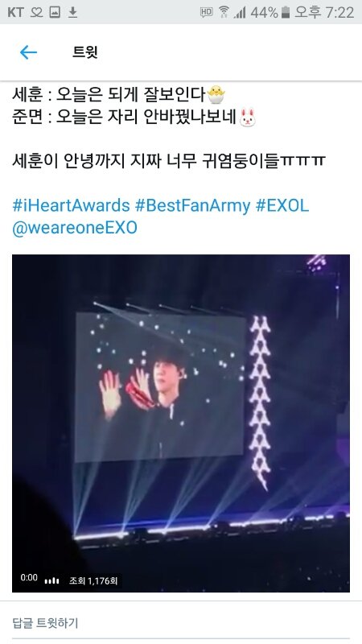Screen dimensions: 362x644
Task: Tap the picture notification icon in status bar
Action: [x=55, y=12]
